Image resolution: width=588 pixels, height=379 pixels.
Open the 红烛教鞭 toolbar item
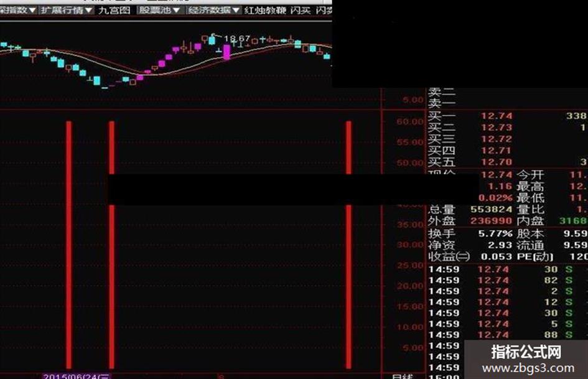(265, 10)
